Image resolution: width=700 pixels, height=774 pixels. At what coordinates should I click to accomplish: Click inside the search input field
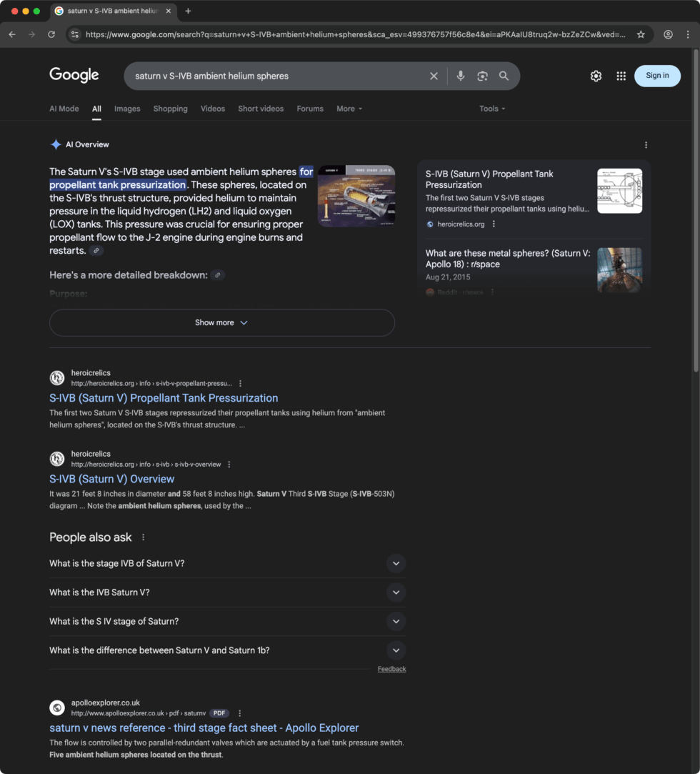[x=279, y=76]
